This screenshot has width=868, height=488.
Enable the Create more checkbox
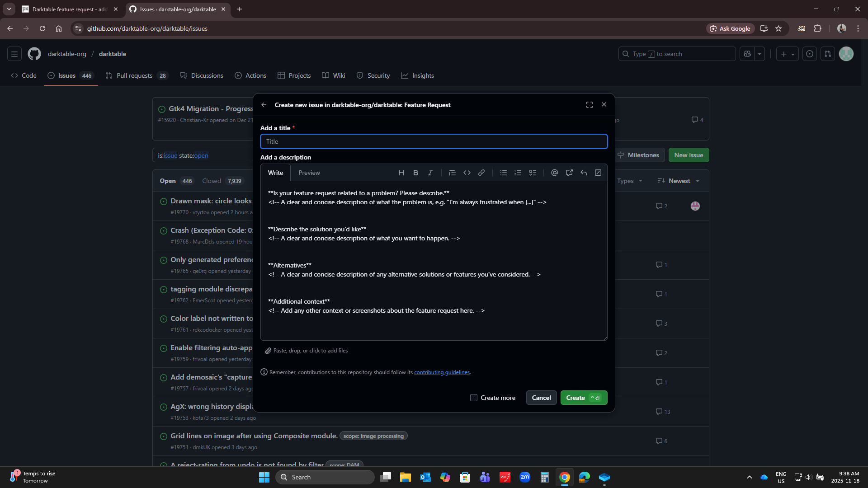click(x=474, y=398)
